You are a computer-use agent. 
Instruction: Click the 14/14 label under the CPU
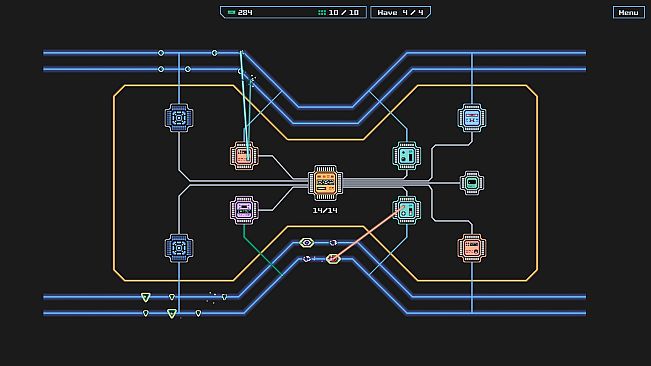[x=325, y=210]
